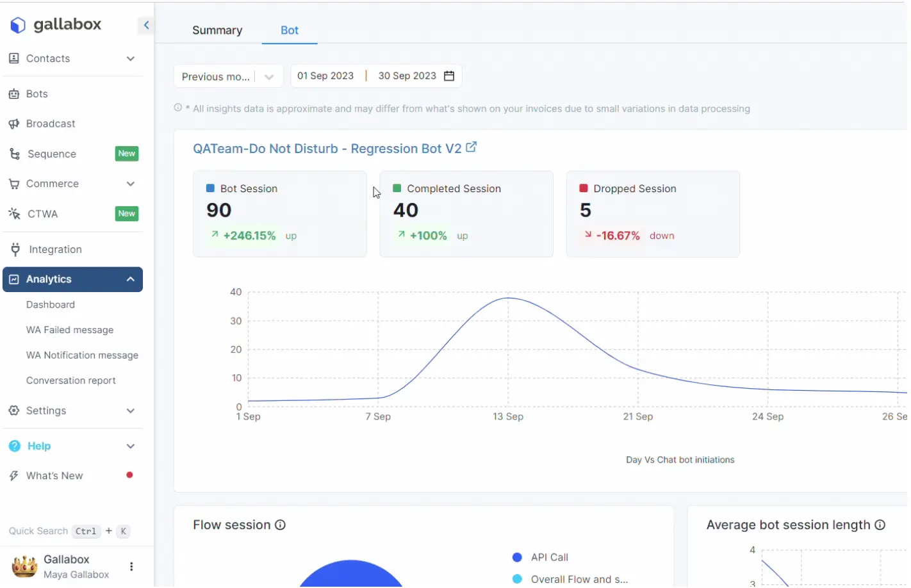The width and height of the screenshot is (911, 588).
Task: Click the blue Bot Session color square
Action: pyautogui.click(x=210, y=188)
